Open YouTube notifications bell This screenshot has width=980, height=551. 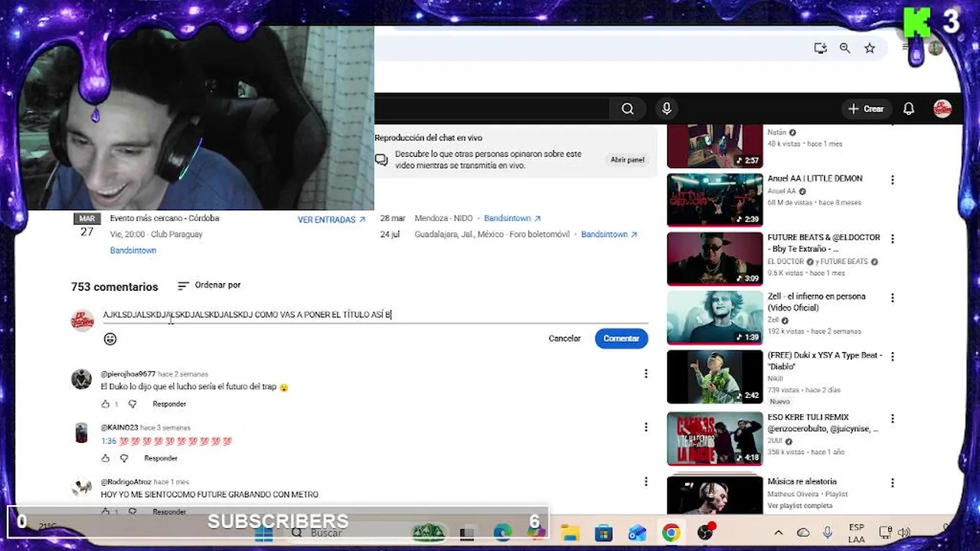click(909, 109)
